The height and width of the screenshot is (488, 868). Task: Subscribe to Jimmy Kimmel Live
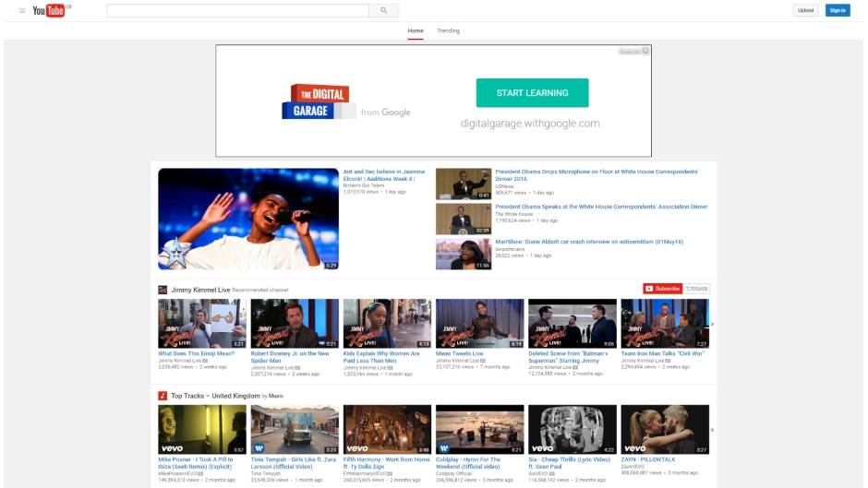663,289
